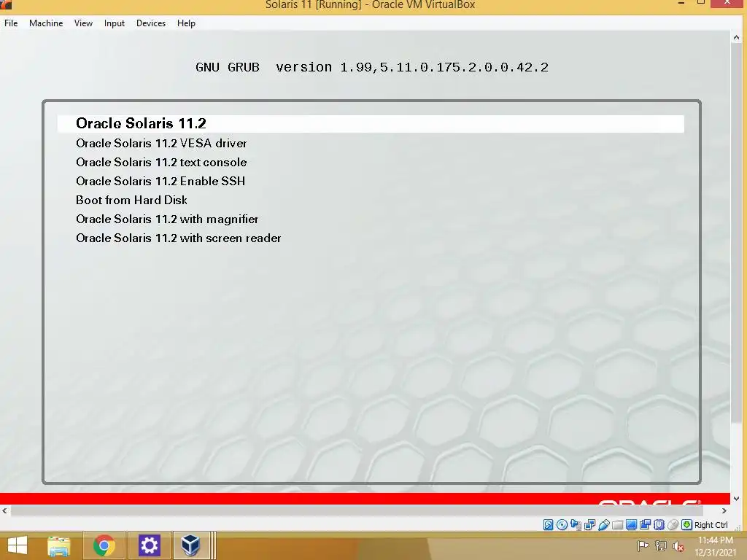Click the optical disc drive status icon
This screenshot has width=747, height=560.
pos(562,525)
